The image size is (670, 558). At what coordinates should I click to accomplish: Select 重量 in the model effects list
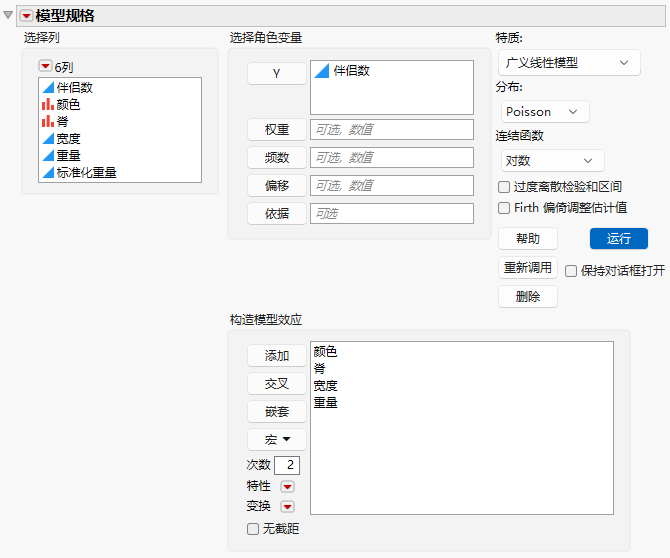click(325, 402)
